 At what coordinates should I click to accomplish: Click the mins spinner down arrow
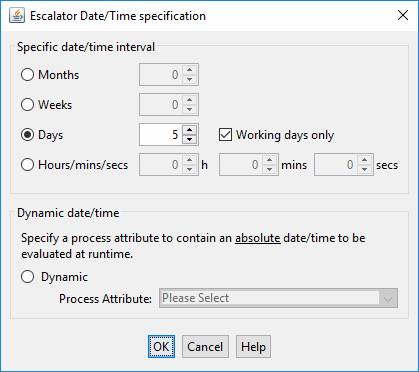(269, 169)
